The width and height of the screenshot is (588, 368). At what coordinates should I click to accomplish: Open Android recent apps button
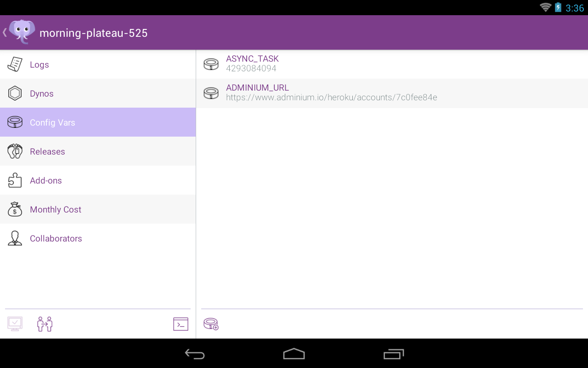(394, 354)
